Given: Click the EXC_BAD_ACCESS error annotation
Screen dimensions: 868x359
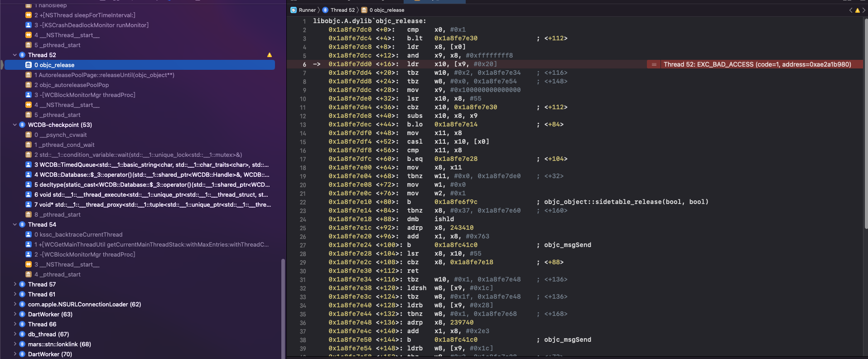Looking at the screenshot, I should (x=757, y=64).
